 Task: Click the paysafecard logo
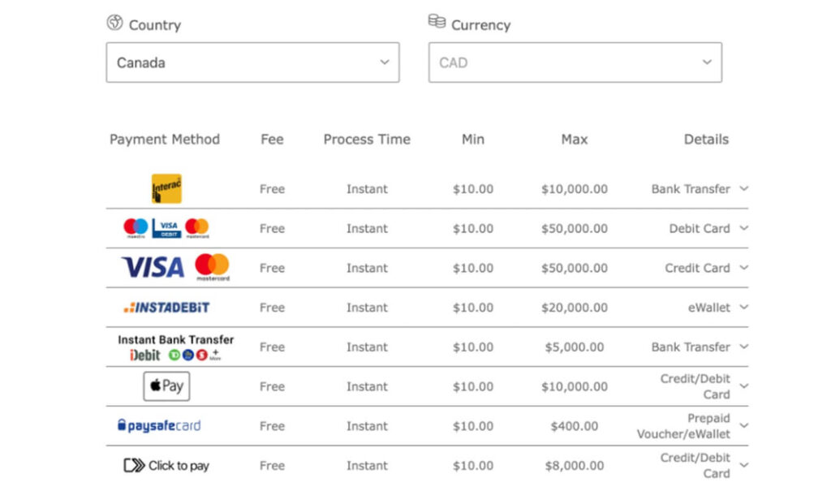tap(159, 425)
